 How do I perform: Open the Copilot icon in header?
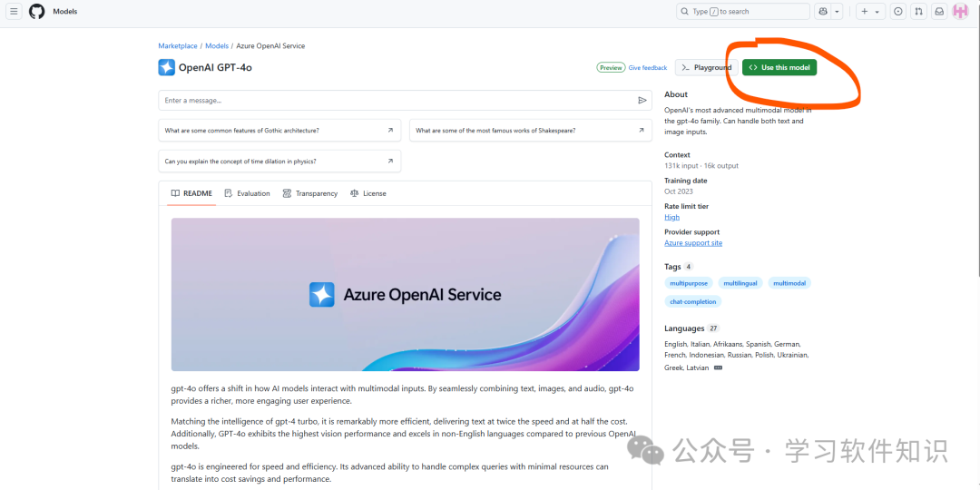(x=823, y=11)
